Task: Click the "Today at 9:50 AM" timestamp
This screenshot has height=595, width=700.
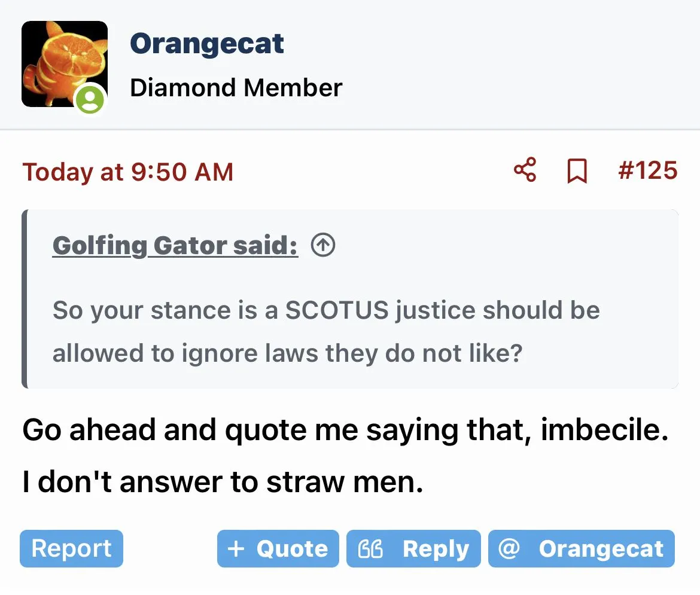Action: click(x=128, y=172)
